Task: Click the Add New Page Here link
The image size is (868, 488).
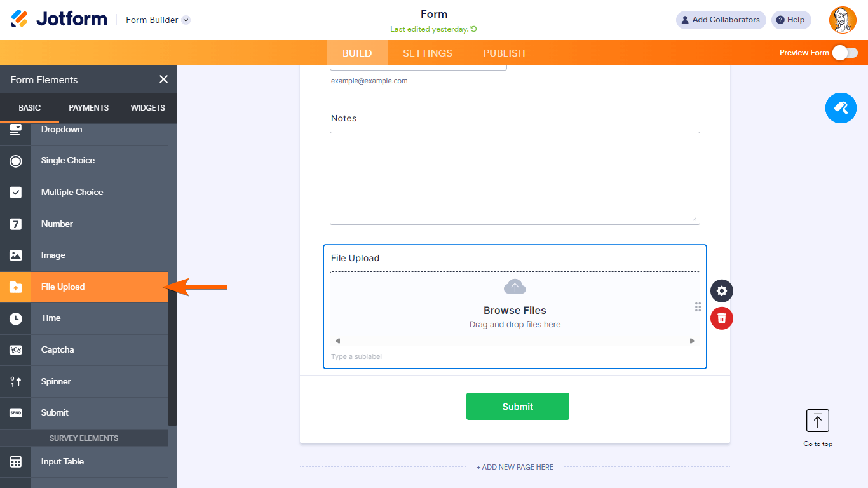Action: click(x=515, y=467)
